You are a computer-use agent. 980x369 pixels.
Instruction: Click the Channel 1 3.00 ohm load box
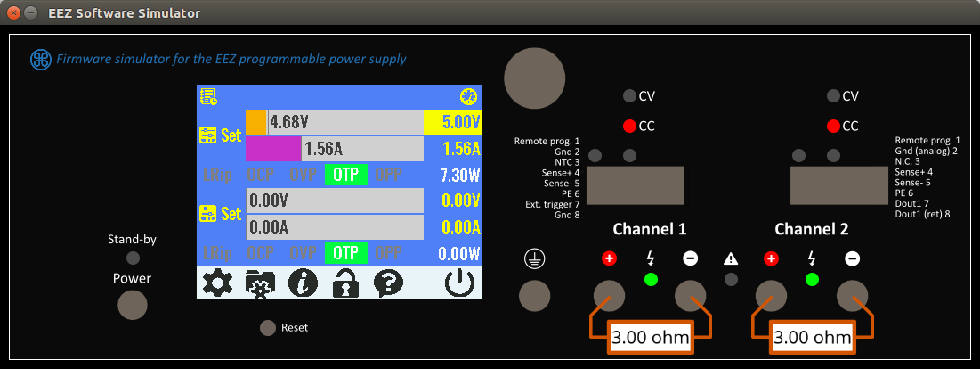[651, 339]
